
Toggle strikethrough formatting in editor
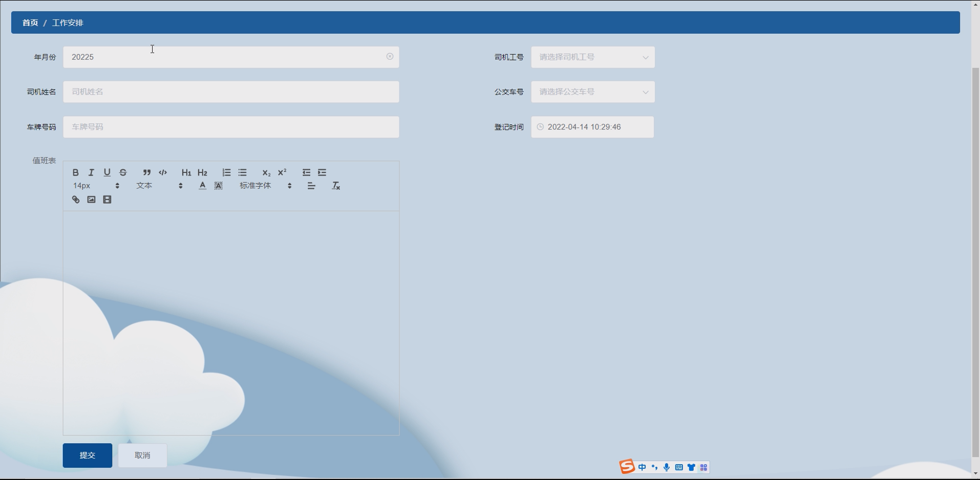123,172
